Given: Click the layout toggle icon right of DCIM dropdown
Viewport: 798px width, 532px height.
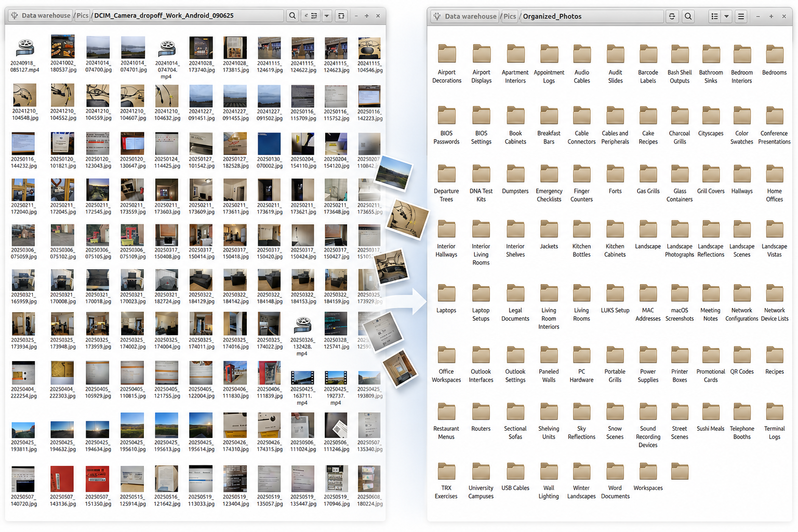Looking at the screenshot, I should tap(341, 16).
